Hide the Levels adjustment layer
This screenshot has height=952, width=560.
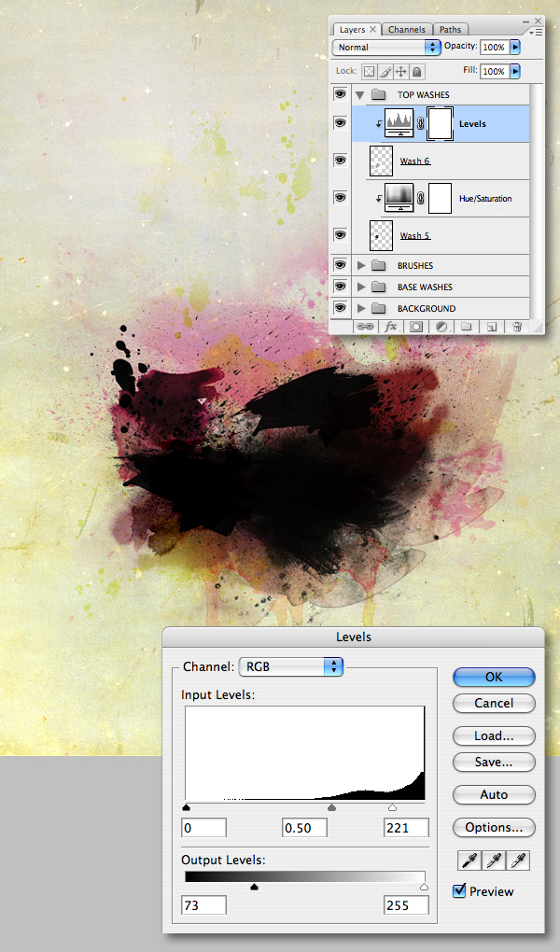pyautogui.click(x=340, y=123)
